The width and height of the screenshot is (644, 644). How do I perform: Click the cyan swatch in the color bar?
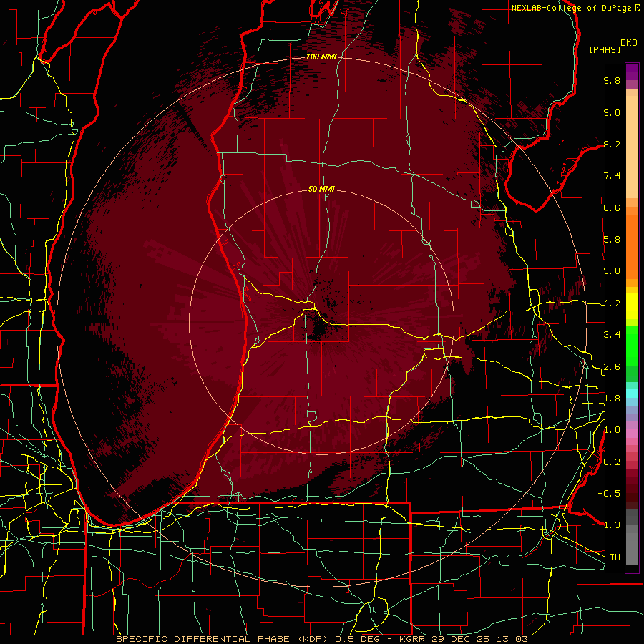[x=632, y=394]
